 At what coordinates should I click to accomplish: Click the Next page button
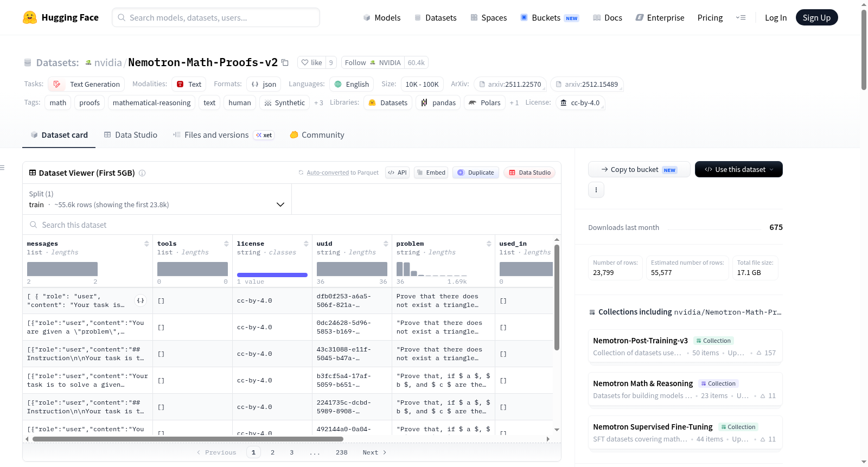click(x=374, y=452)
